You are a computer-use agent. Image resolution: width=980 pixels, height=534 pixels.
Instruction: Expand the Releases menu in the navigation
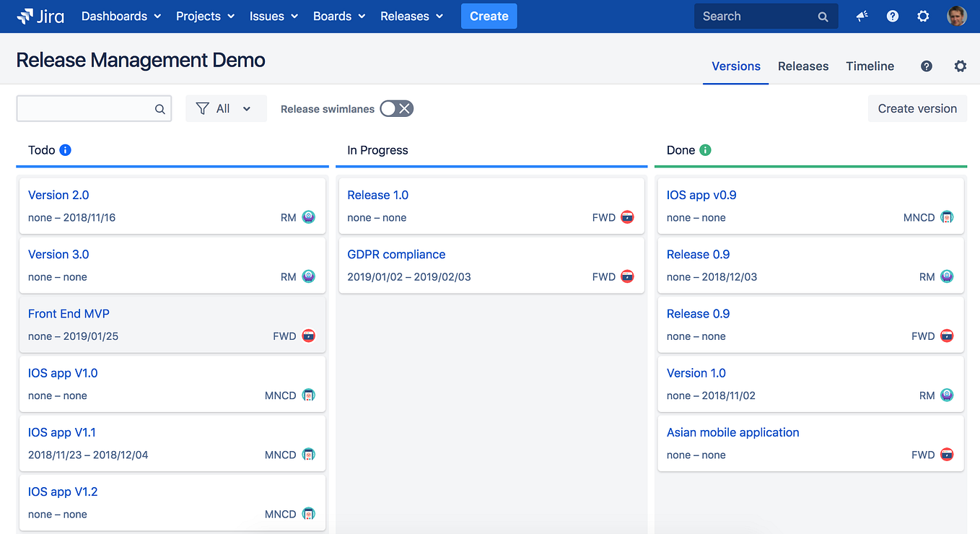411,15
